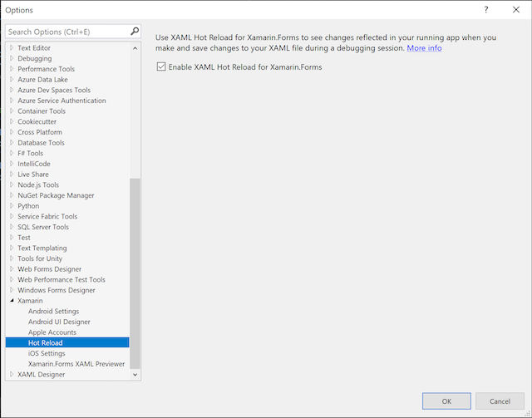
Task: Select Azure Service Authentication
Action: click(62, 101)
